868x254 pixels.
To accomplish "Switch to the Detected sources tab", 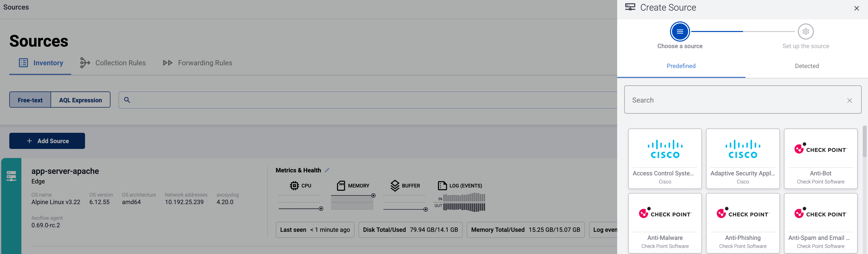I will click(806, 66).
